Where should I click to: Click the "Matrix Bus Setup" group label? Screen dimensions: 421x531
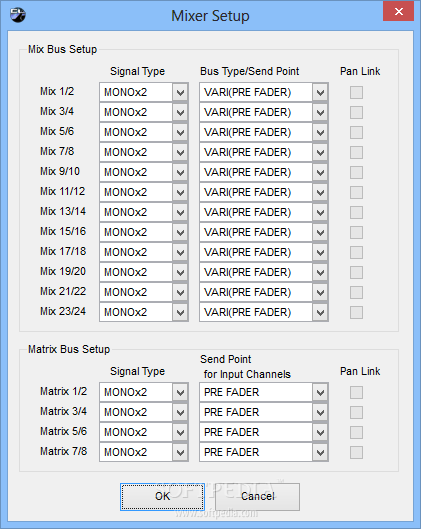[69, 349]
